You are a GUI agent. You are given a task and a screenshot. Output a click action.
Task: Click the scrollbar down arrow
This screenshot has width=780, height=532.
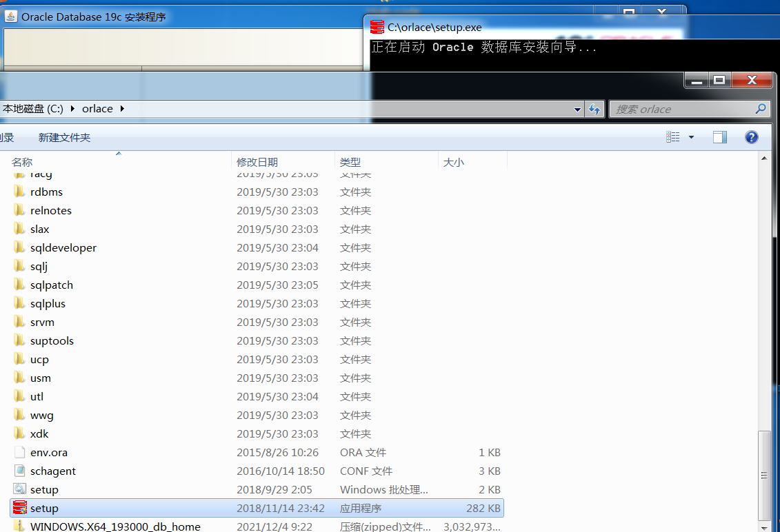764,527
